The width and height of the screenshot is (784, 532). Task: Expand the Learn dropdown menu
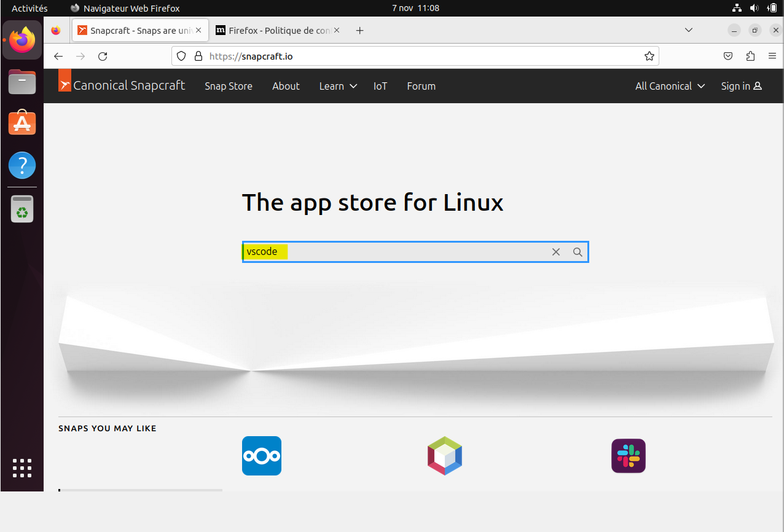coord(338,86)
